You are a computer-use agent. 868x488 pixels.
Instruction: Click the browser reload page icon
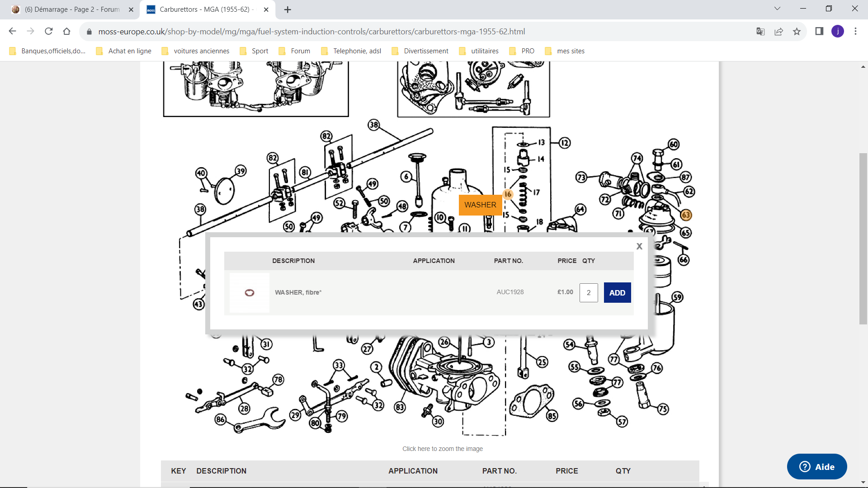tap(49, 32)
